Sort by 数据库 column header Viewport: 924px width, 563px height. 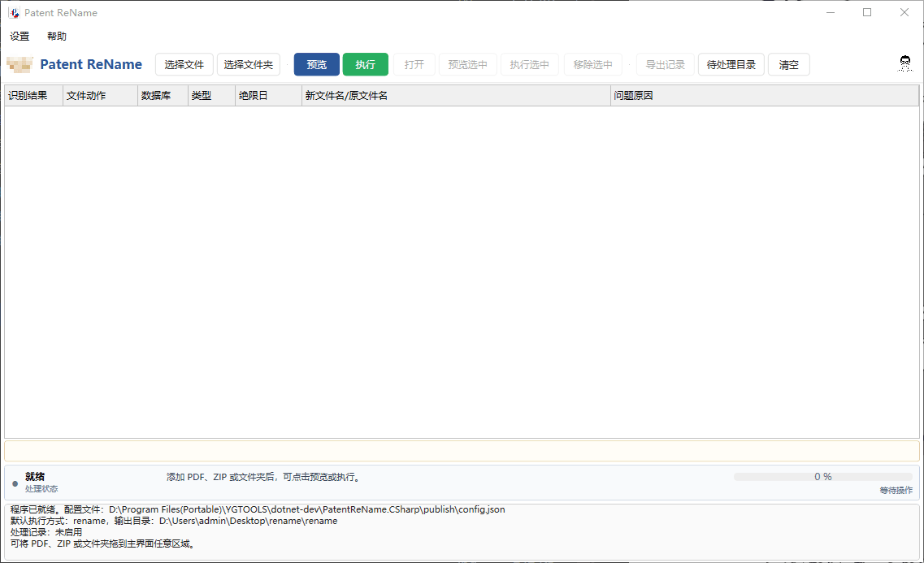coord(163,95)
